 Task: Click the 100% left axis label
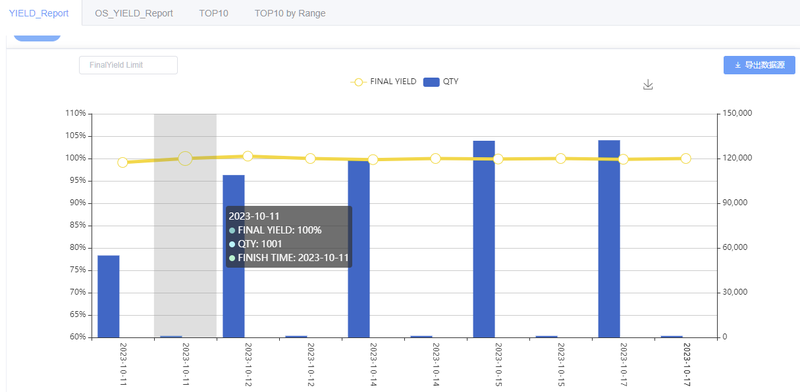tap(76, 158)
